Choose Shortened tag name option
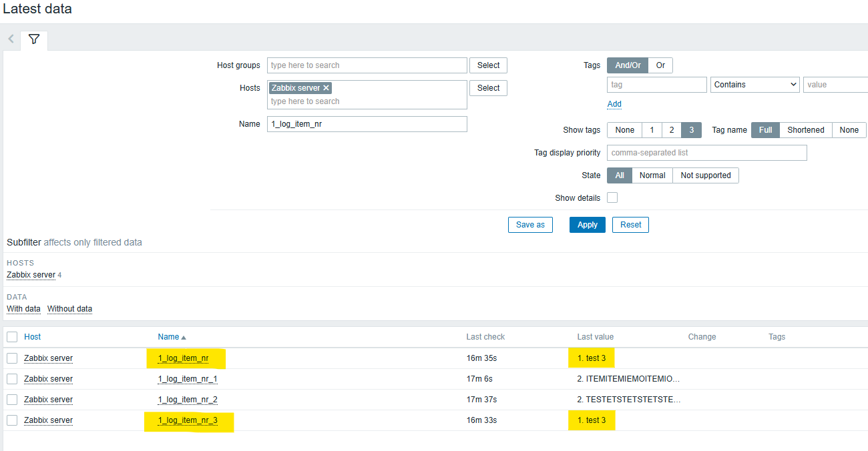868x451 pixels. (805, 130)
